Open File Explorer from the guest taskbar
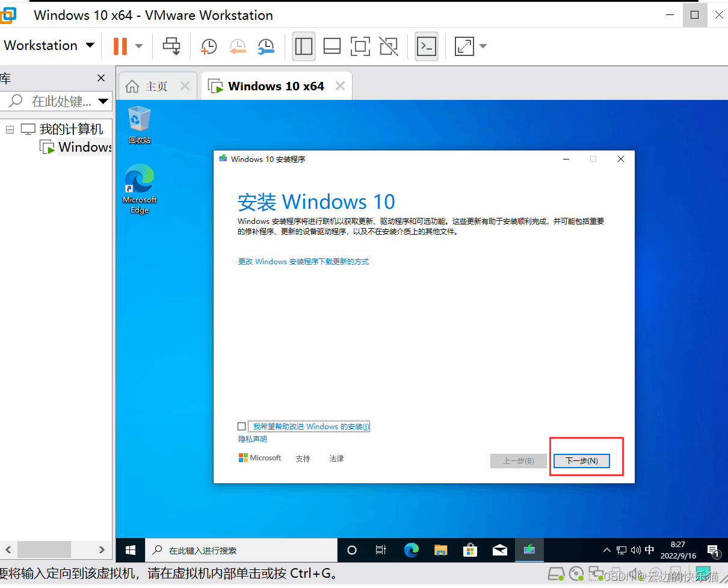The width and height of the screenshot is (728, 588). pos(441,550)
